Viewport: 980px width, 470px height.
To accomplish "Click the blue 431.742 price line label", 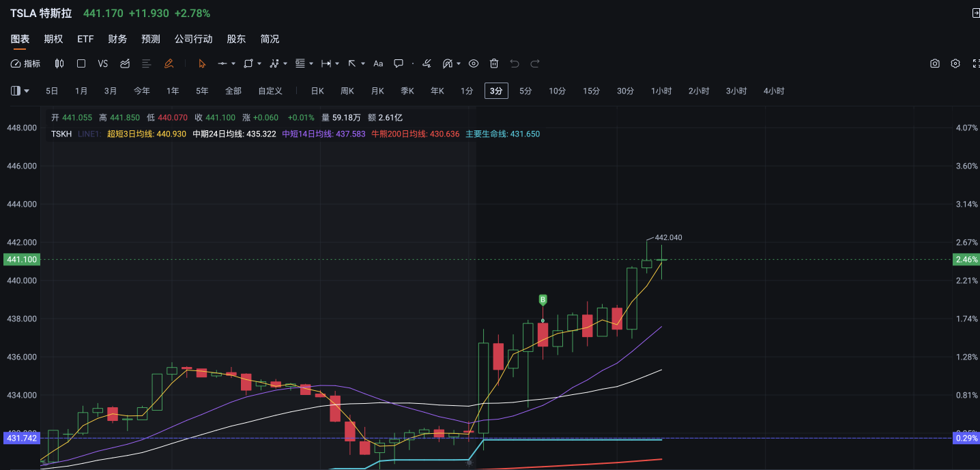I will click(x=22, y=438).
